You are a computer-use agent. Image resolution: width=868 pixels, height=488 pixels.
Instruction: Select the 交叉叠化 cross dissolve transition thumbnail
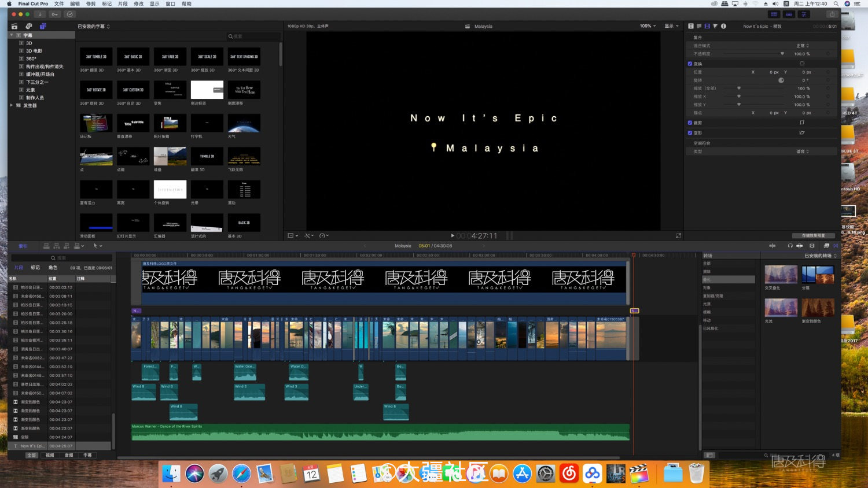click(781, 275)
